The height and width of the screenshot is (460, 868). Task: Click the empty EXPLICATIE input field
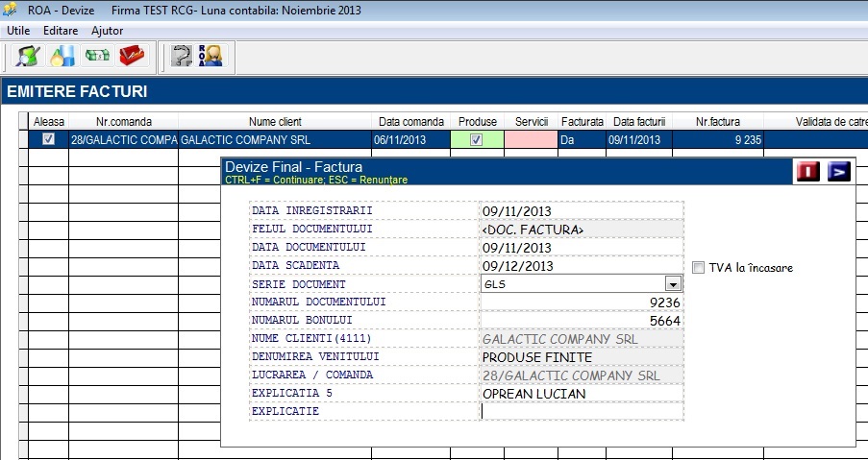point(582,411)
